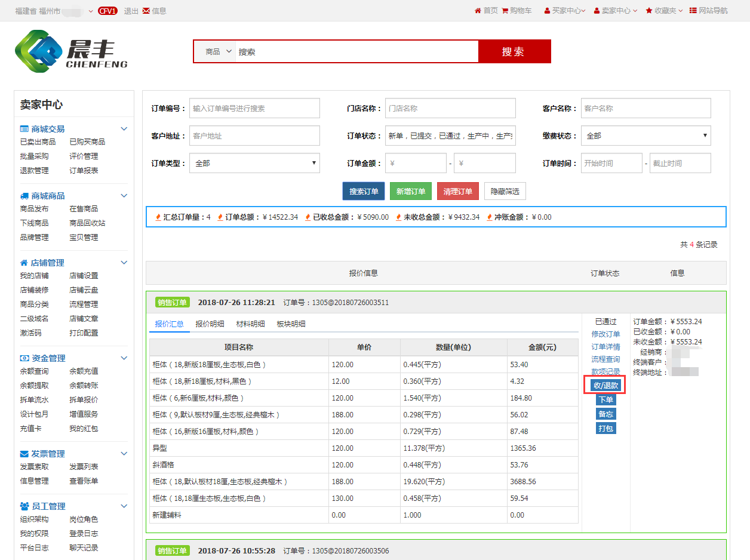Click the home icon in top bar
The height and width of the screenshot is (560, 750).
click(478, 11)
